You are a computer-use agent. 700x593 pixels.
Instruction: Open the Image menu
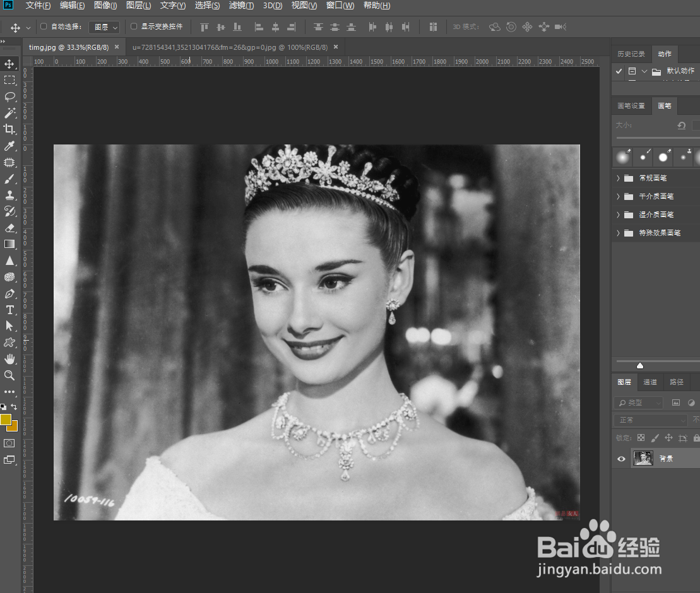[x=105, y=5]
